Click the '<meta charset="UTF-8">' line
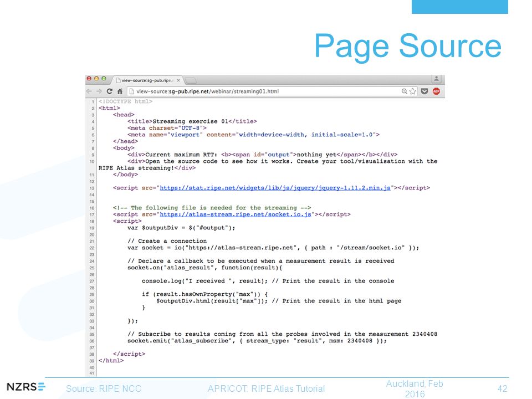The width and height of the screenshot is (532, 399). point(167,128)
